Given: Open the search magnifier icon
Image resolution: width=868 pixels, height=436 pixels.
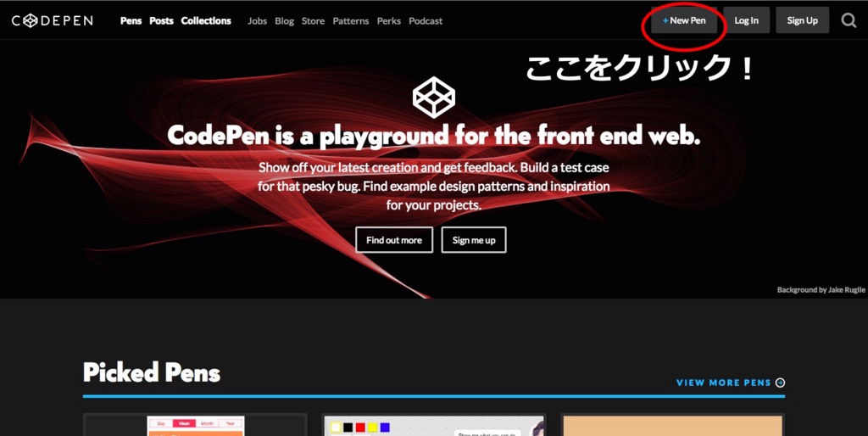Looking at the screenshot, I should click(849, 20).
